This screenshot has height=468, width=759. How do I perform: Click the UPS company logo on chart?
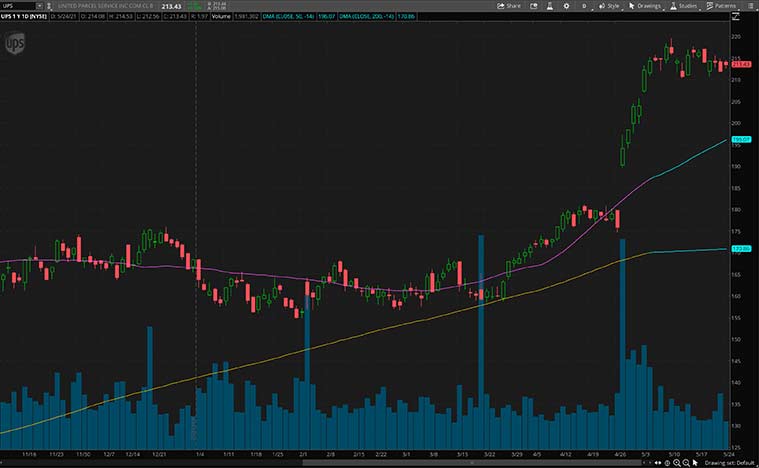click(14, 43)
